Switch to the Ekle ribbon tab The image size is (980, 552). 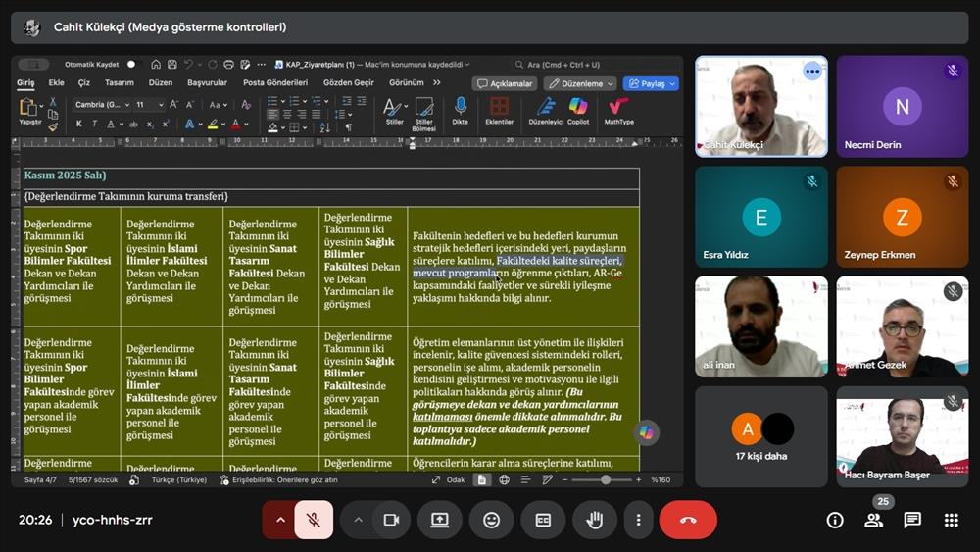tap(57, 83)
